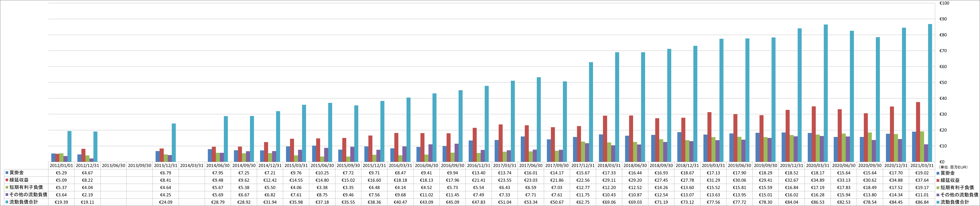Click the 2015/06/30 date column header
This screenshot has height=206, width=980.
tap(322, 166)
